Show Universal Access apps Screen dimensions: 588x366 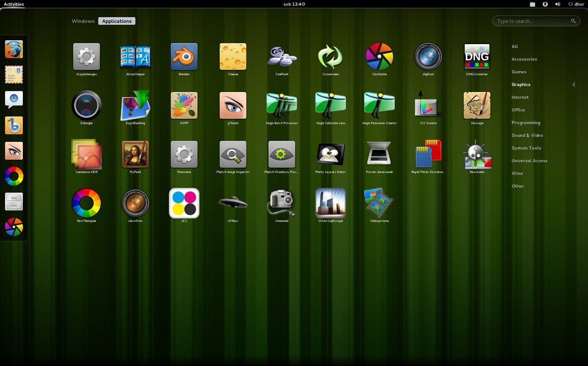529,161
